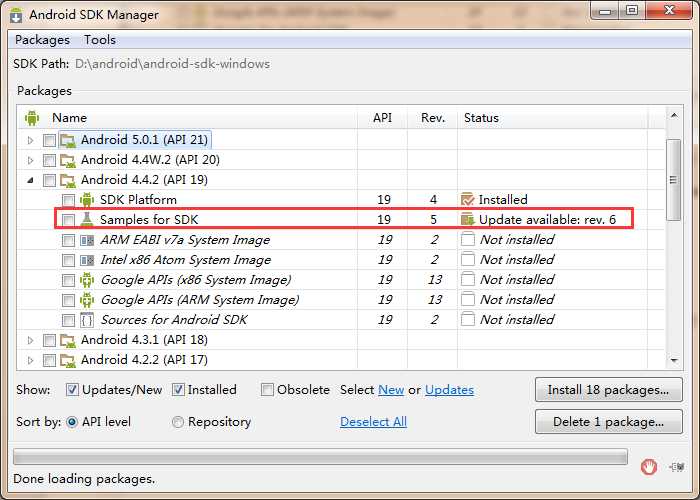Check the Android 4.4W.2 (API 20) checkbox
The height and width of the screenshot is (500, 700).
(x=50, y=160)
